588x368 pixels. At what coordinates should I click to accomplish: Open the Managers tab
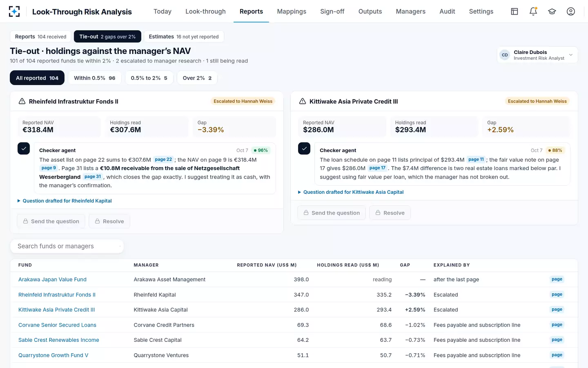(411, 11)
